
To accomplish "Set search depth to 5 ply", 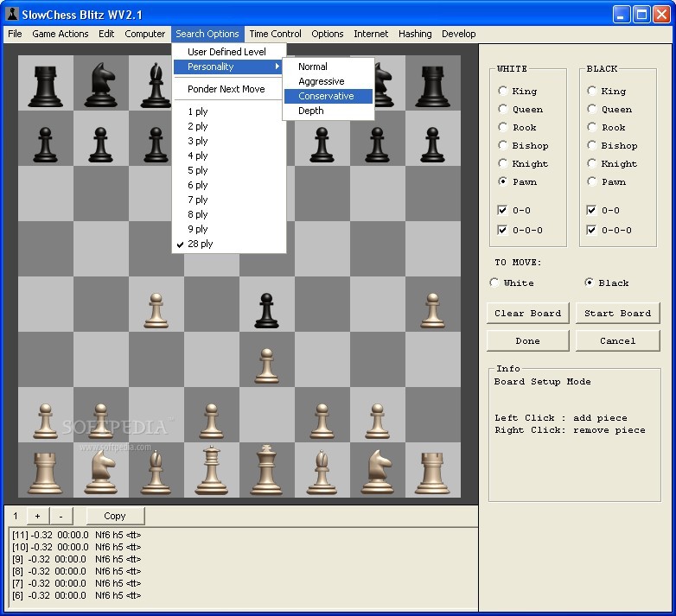I will tap(229, 170).
